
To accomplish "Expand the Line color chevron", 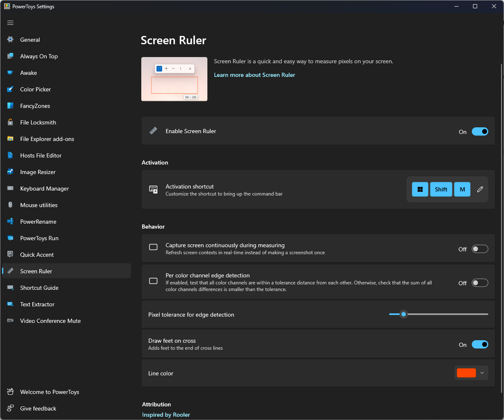I will 481,373.
